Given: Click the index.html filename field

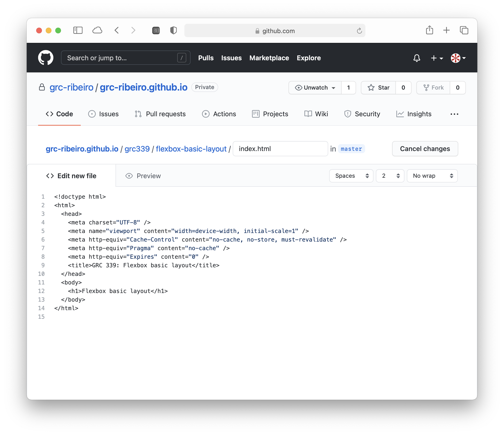Looking at the screenshot, I should pyautogui.click(x=280, y=149).
